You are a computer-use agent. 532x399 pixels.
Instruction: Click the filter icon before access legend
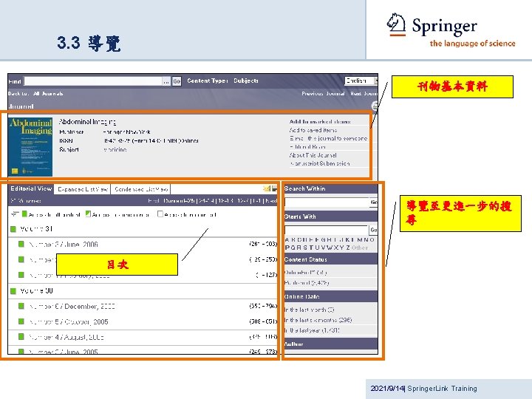[15, 214]
